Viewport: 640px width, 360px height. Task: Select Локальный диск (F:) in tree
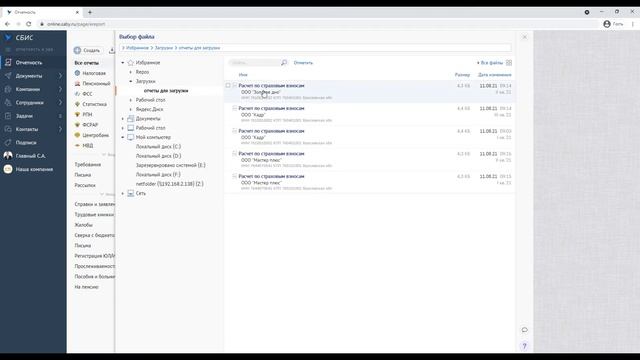[158, 175]
